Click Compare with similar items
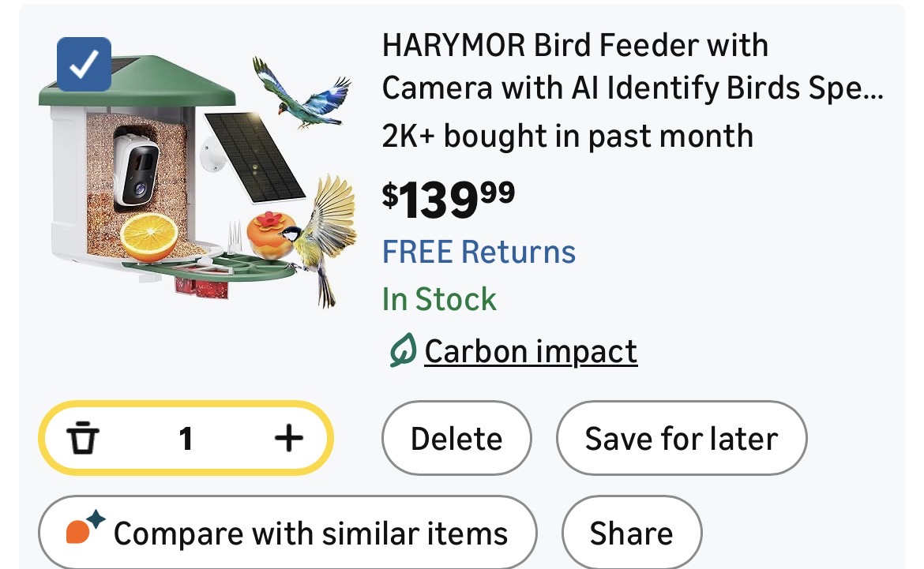This screenshot has width=924, height=569. pos(310,533)
